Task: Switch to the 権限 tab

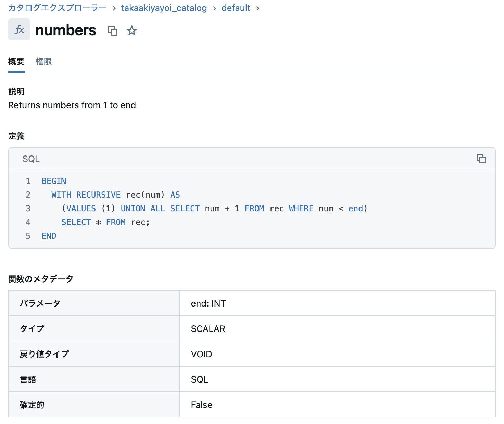Action: (x=44, y=62)
